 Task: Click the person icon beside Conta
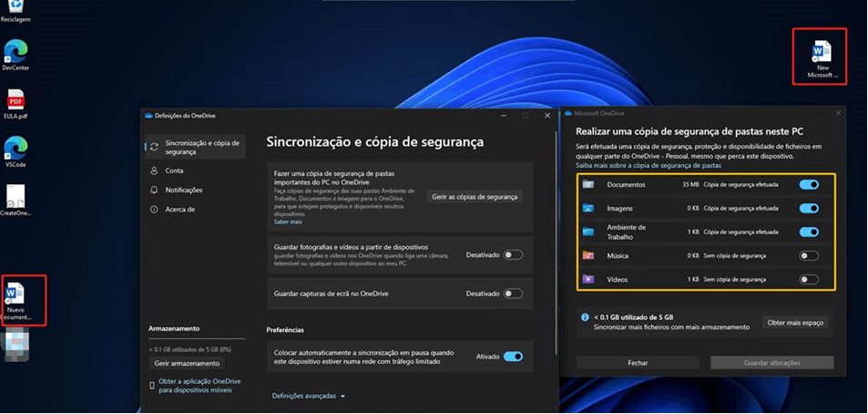click(155, 171)
